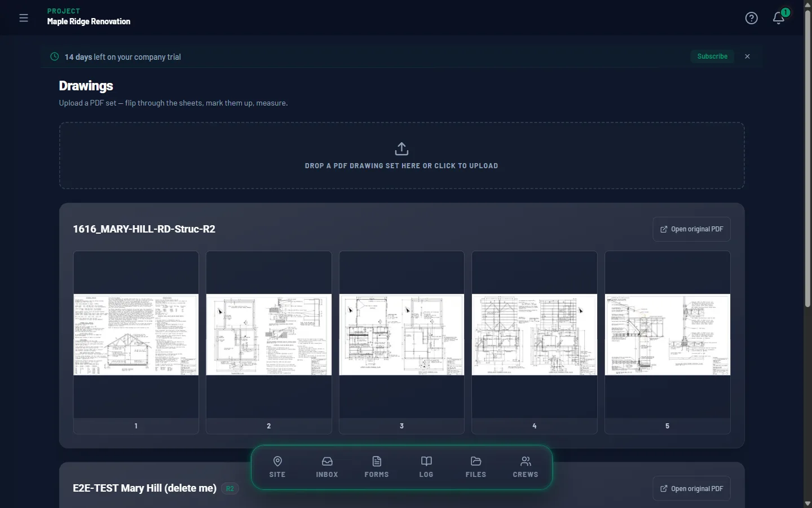Open sheet 5 thumbnail
The width and height of the screenshot is (812, 508).
click(x=668, y=342)
